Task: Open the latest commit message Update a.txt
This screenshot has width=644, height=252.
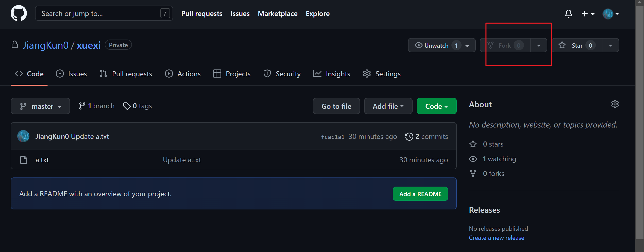Action: [x=90, y=136]
